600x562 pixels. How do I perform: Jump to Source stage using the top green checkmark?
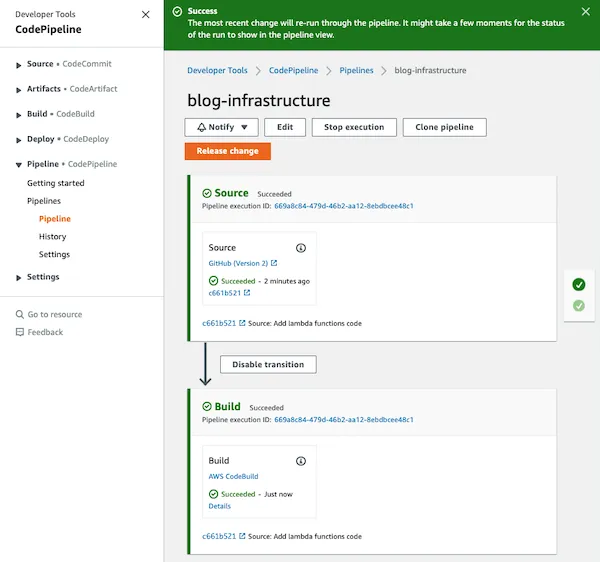[579, 284]
